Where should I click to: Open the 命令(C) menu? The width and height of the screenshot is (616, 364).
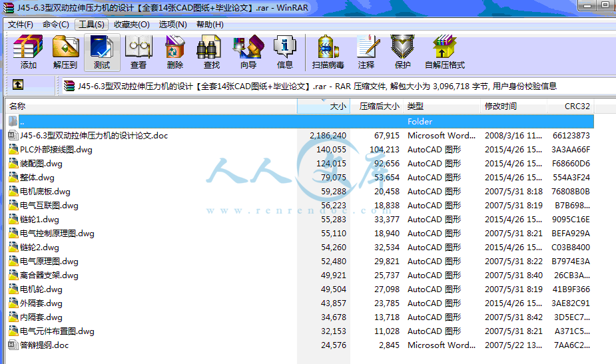coord(56,25)
